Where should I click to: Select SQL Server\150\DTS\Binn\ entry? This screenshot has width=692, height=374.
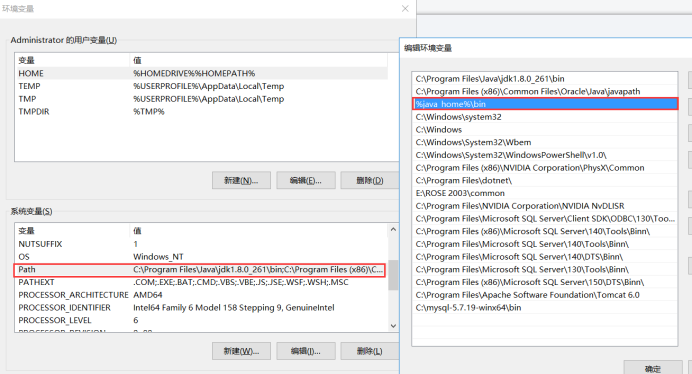point(545,282)
